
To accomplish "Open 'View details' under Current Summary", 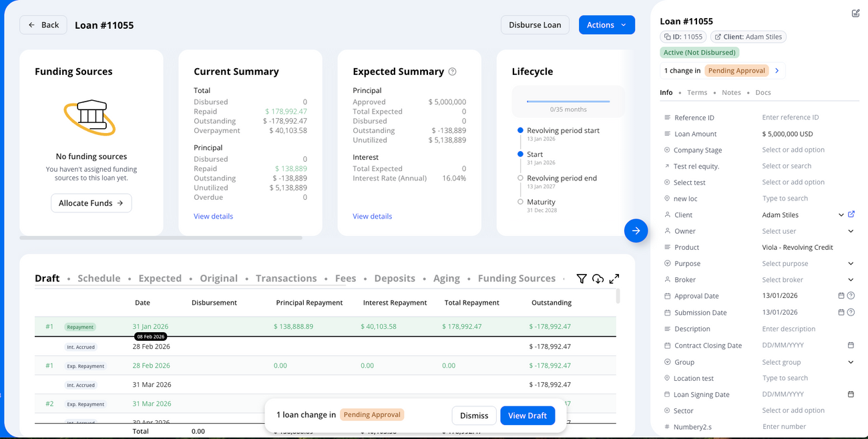I will pyautogui.click(x=212, y=216).
